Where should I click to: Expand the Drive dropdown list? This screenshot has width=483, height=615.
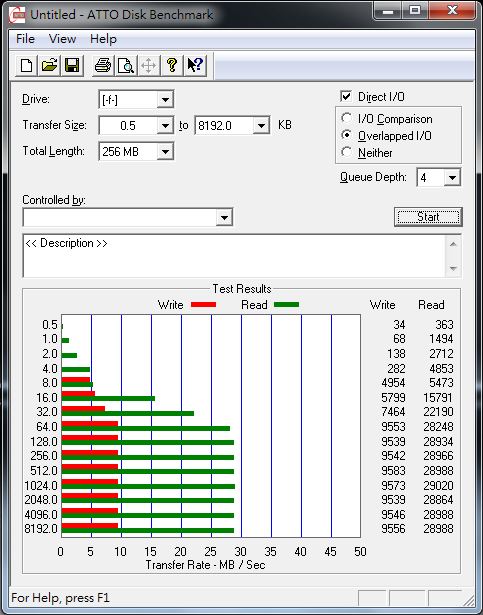[165, 100]
